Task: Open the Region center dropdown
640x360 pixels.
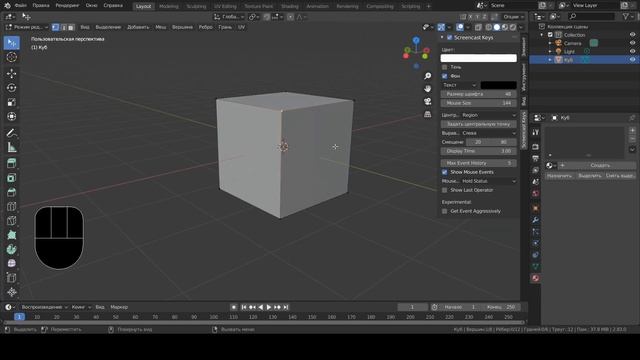Action: click(489, 115)
